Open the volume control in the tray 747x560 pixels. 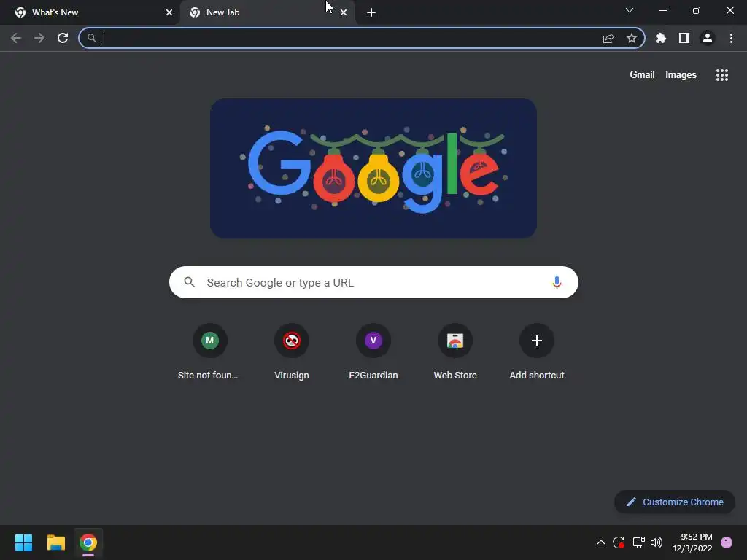click(657, 542)
